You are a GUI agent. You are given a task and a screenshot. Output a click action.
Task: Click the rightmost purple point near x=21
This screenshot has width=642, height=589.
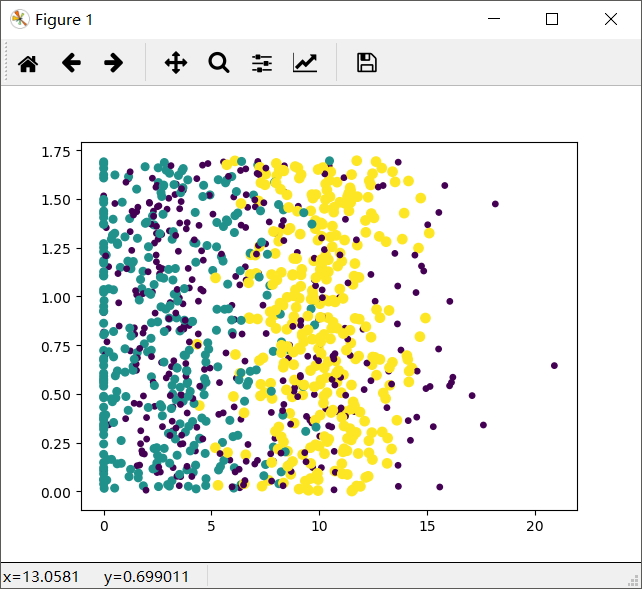554,366
